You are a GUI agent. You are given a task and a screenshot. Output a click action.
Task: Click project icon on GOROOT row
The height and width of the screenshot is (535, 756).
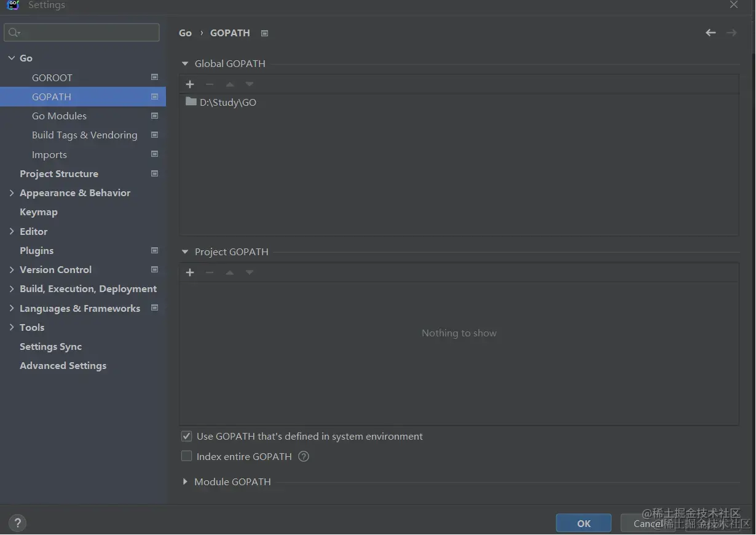coord(154,77)
